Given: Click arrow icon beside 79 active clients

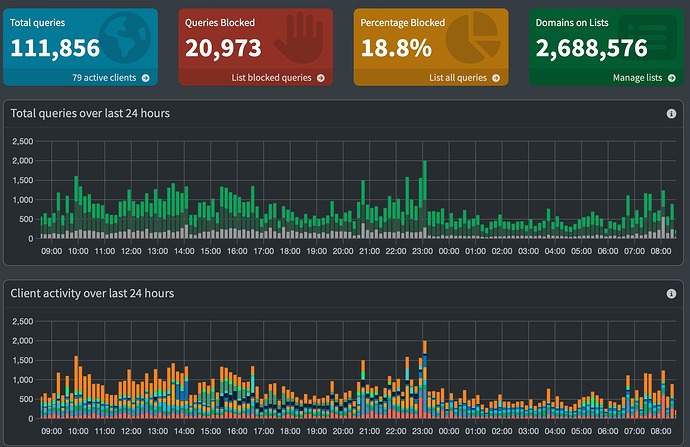Looking at the screenshot, I should [x=145, y=78].
